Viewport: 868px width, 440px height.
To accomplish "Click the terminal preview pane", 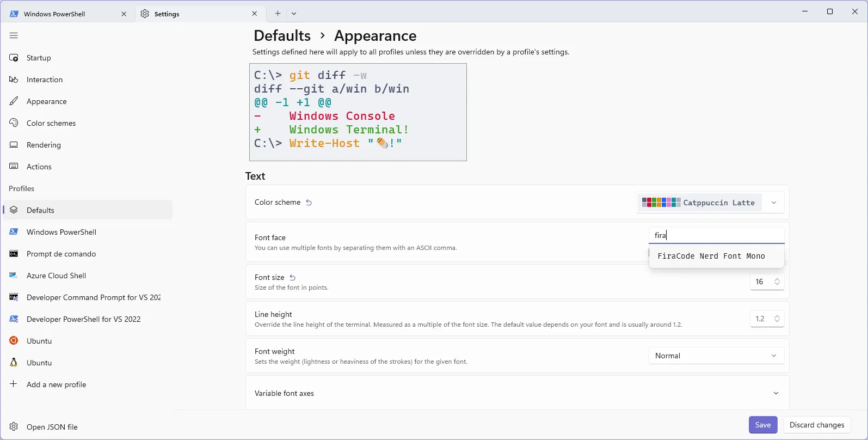I will (358, 112).
